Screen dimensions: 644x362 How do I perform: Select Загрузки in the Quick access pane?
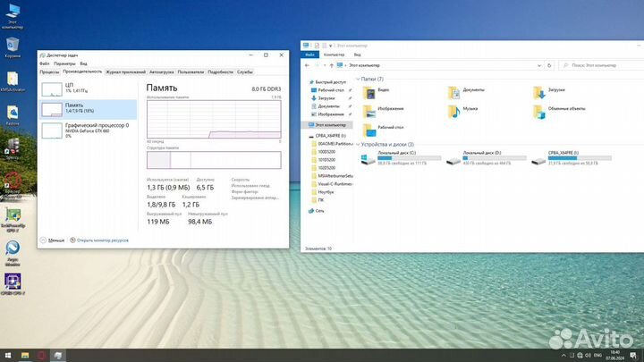pyautogui.click(x=326, y=98)
